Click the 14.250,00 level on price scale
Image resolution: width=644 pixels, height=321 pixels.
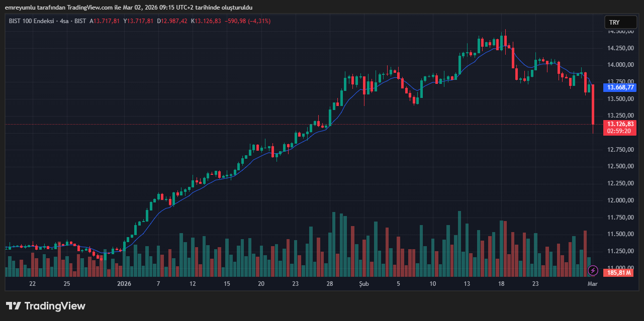621,48
